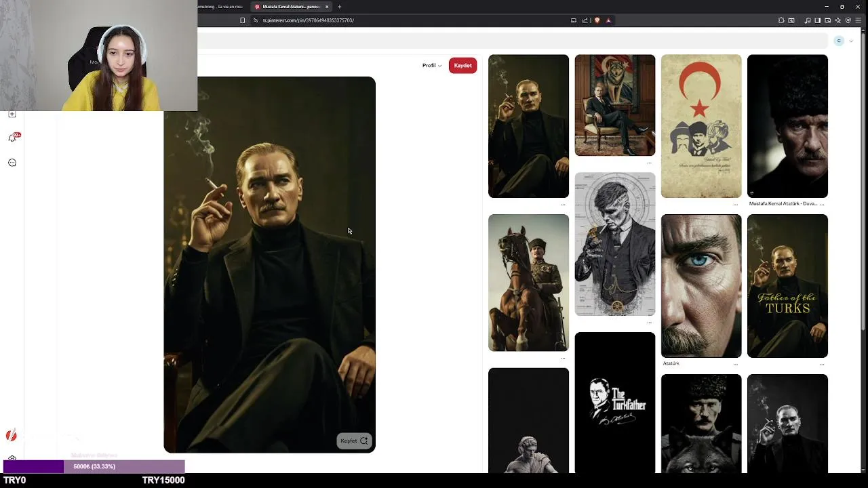The height and width of the screenshot is (488, 868).
Task: Click the share icon in the address bar
Action: [585, 20]
